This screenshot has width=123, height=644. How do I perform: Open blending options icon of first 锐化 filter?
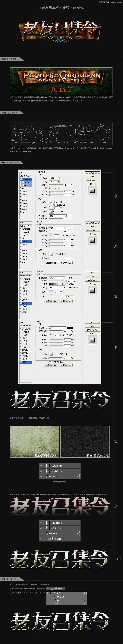(x=85, y=601)
